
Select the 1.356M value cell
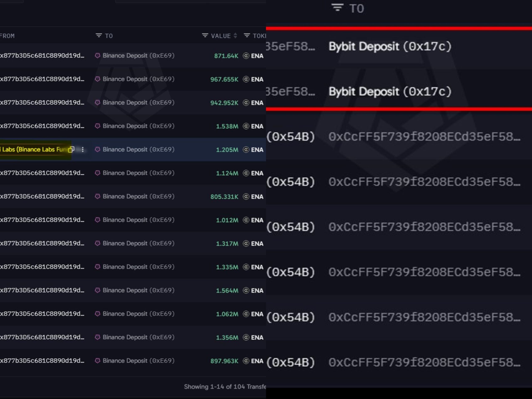point(227,337)
